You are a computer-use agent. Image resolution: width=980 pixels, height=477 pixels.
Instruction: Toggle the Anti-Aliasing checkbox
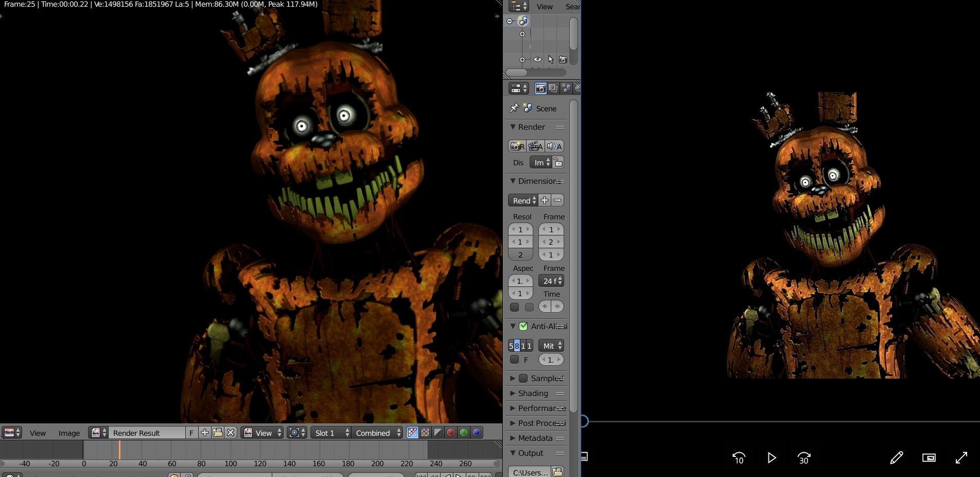point(523,326)
